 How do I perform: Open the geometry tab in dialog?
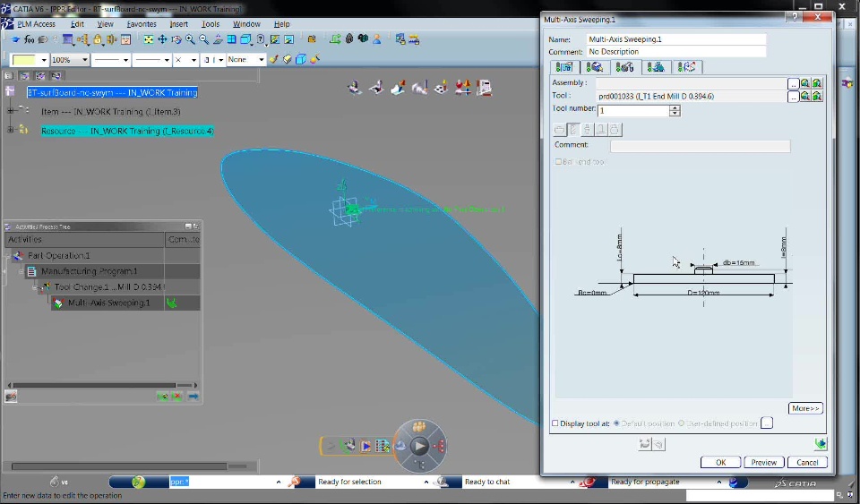coord(595,67)
